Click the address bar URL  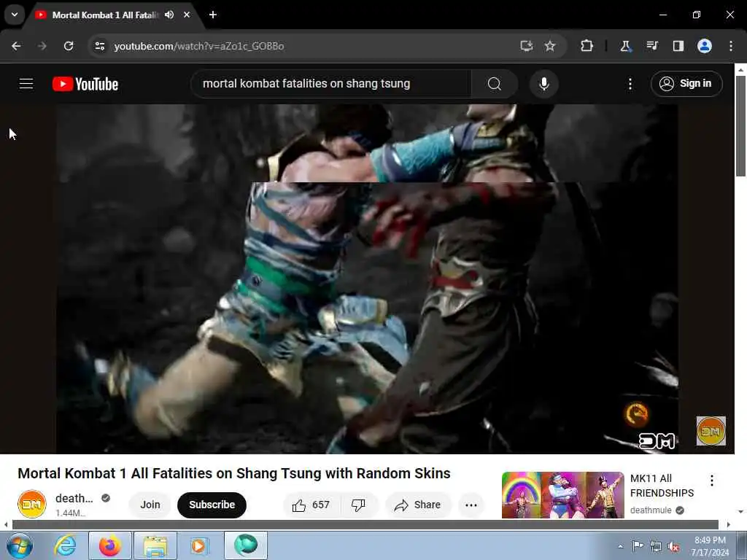click(198, 46)
